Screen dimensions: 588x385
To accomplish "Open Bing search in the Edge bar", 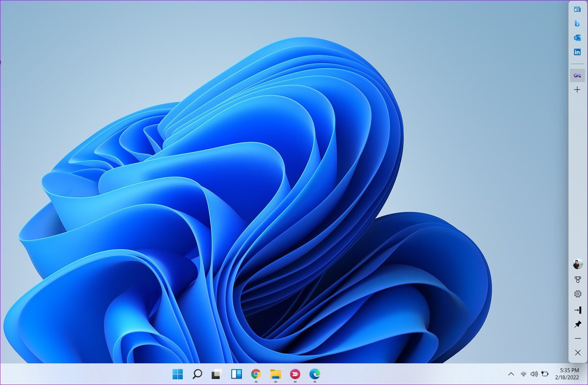I will (577, 23).
